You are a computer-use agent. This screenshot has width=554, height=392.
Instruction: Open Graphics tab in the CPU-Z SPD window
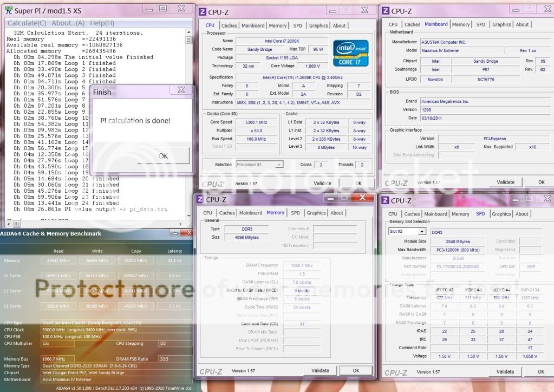[x=501, y=214]
